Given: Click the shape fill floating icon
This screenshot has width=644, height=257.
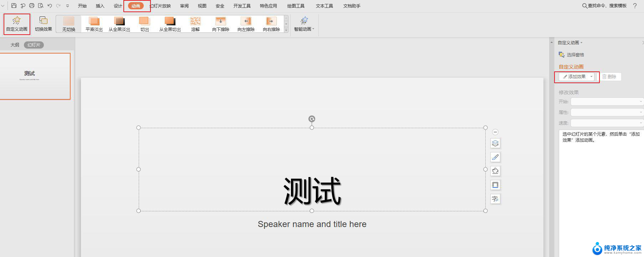Looking at the screenshot, I should click(x=495, y=171).
